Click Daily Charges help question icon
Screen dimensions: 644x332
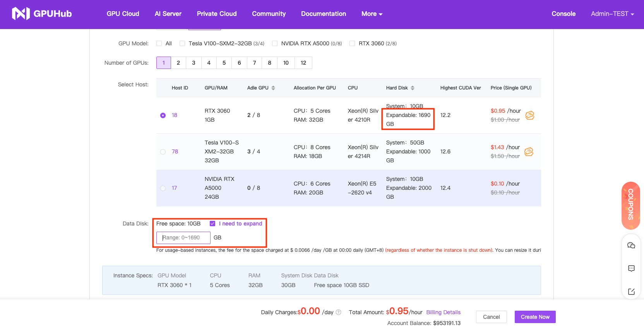tap(339, 312)
